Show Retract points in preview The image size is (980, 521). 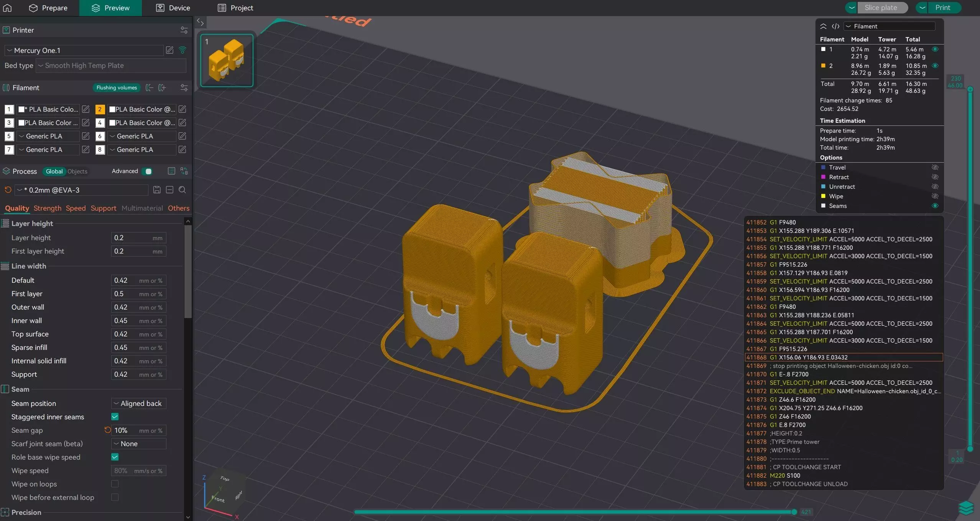coord(935,177)
